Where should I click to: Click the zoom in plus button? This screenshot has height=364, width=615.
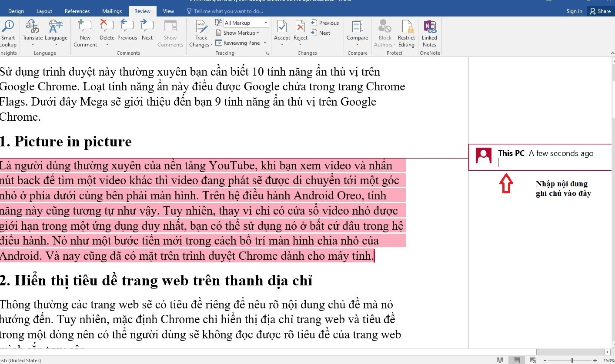click(595, 361)
